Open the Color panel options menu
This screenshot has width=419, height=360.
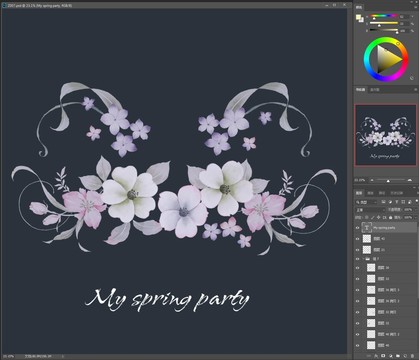tap(416, 7)
